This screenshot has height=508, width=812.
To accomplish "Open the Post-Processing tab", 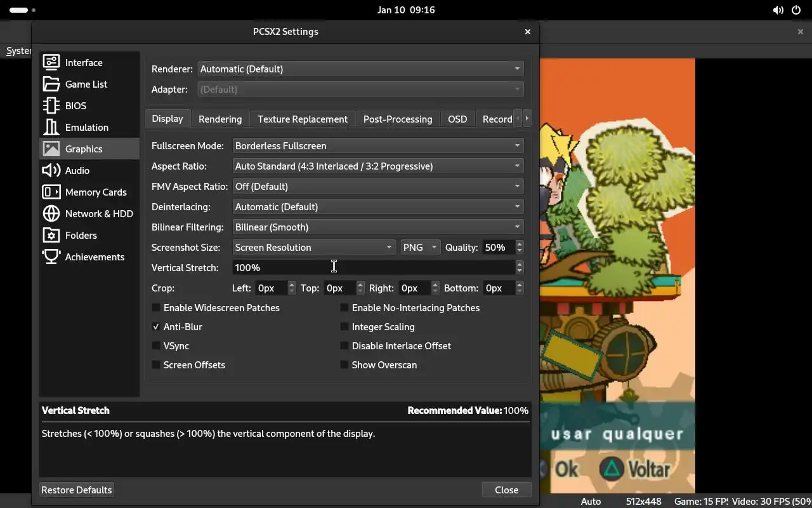I will [x=398, y=119].
